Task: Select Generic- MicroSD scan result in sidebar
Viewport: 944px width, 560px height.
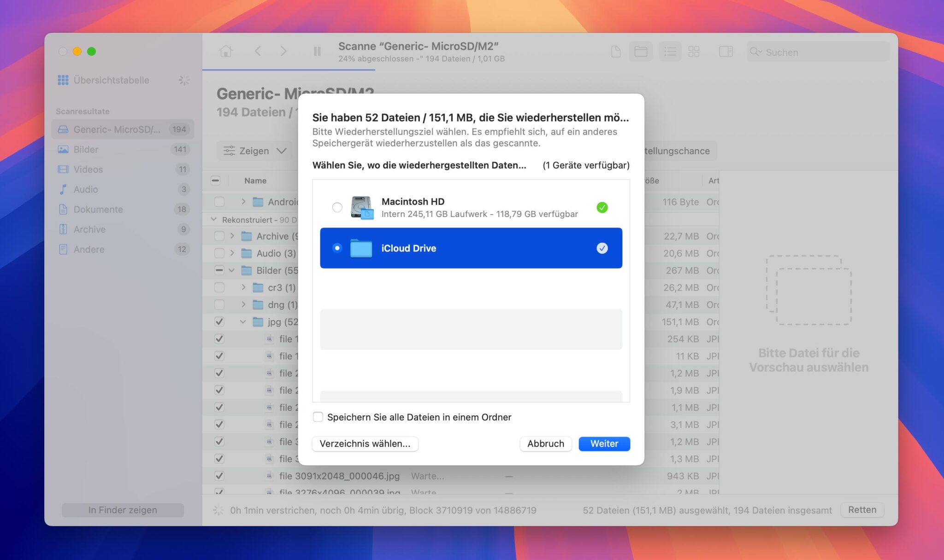Action: [123, 129]
